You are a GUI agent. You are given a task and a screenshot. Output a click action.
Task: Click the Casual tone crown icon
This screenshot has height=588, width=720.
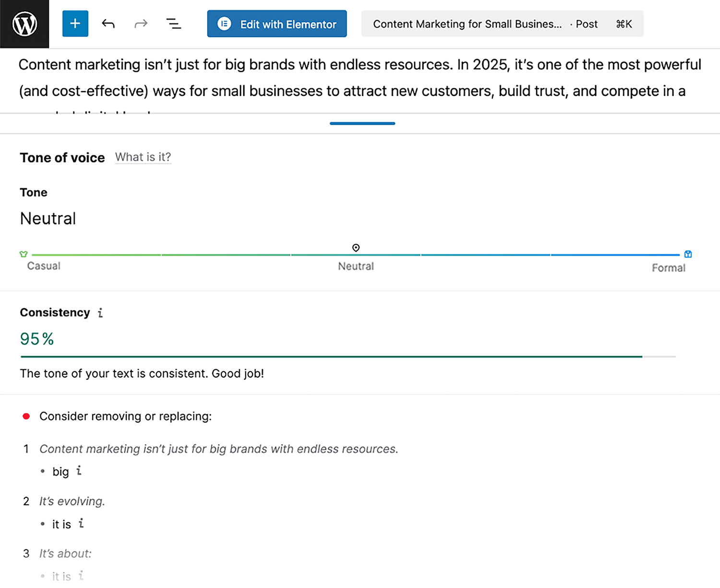[24, 254]
